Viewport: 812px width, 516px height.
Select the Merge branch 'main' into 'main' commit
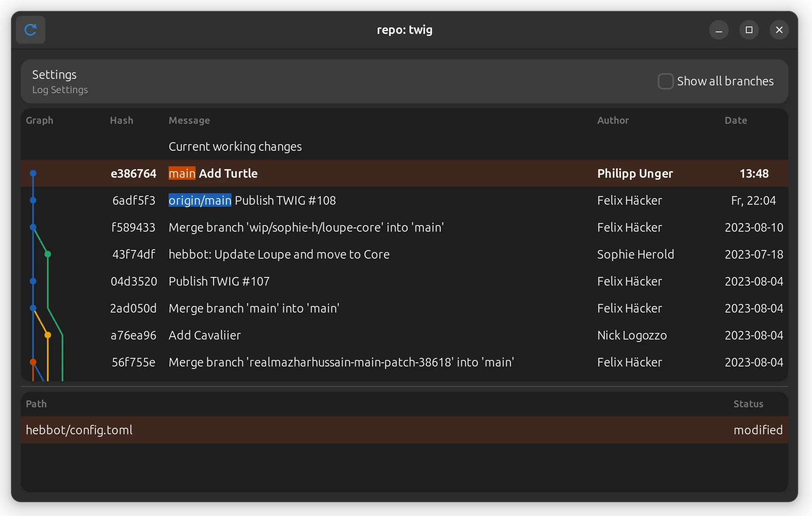tap(254, 308)
